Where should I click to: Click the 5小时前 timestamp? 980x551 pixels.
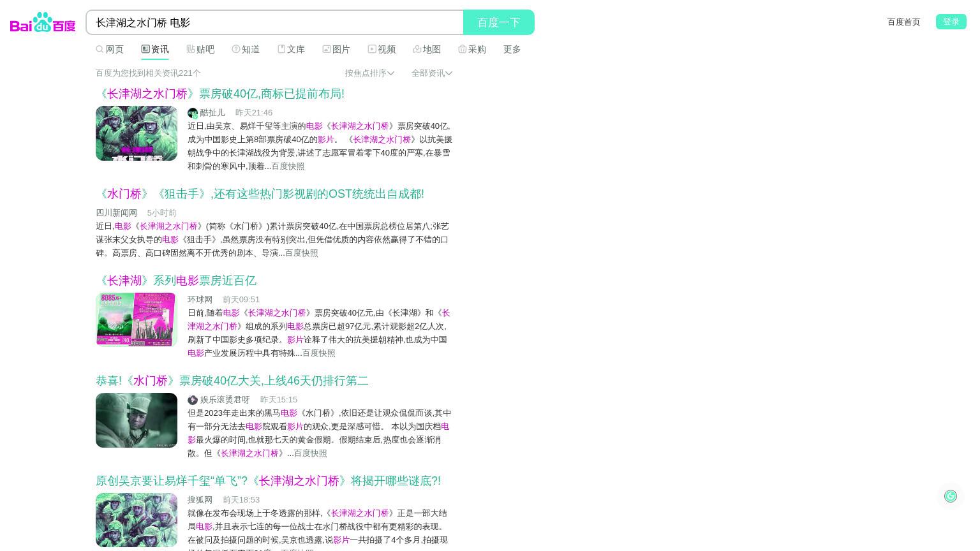[162, 212]
